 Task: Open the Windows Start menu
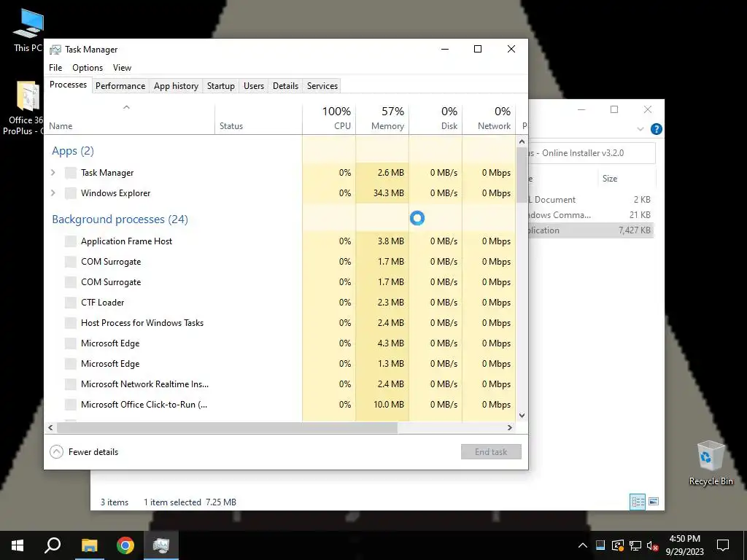coord(18,545)
